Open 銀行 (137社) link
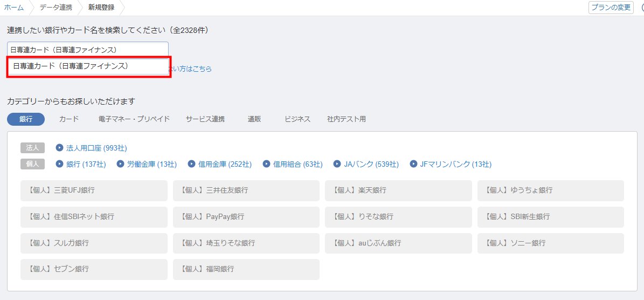This screenshot has width=644, height=300. coord(86,164)
